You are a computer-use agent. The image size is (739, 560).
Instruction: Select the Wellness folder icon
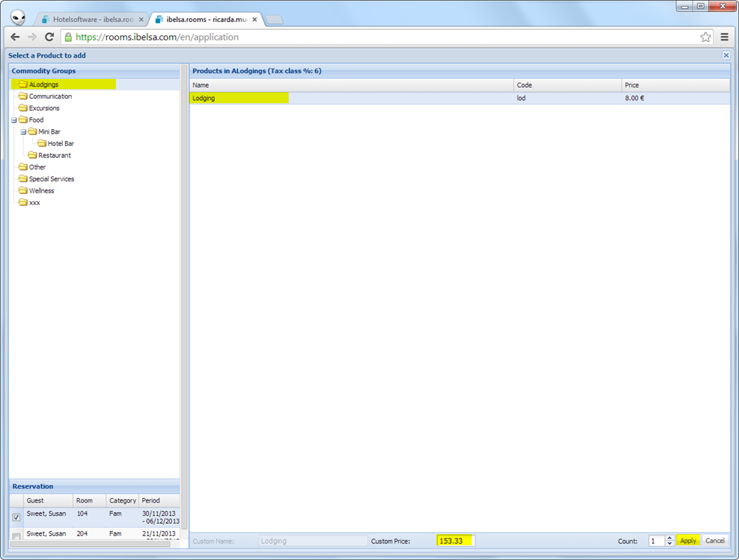(x=23, y=191)
